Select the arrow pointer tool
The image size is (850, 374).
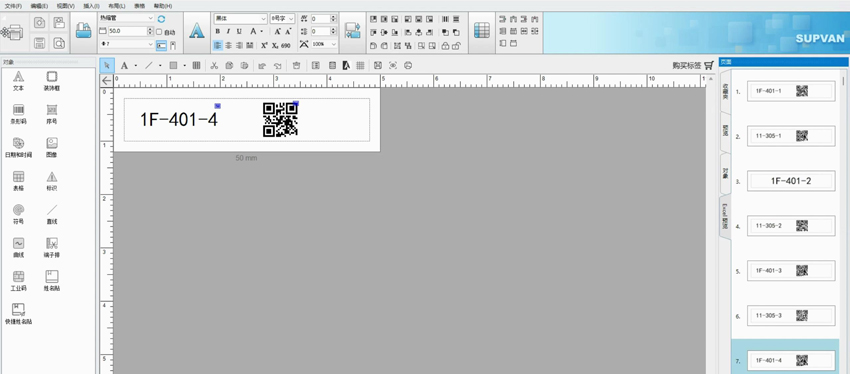pyautogui.click(x=107, y=66)
